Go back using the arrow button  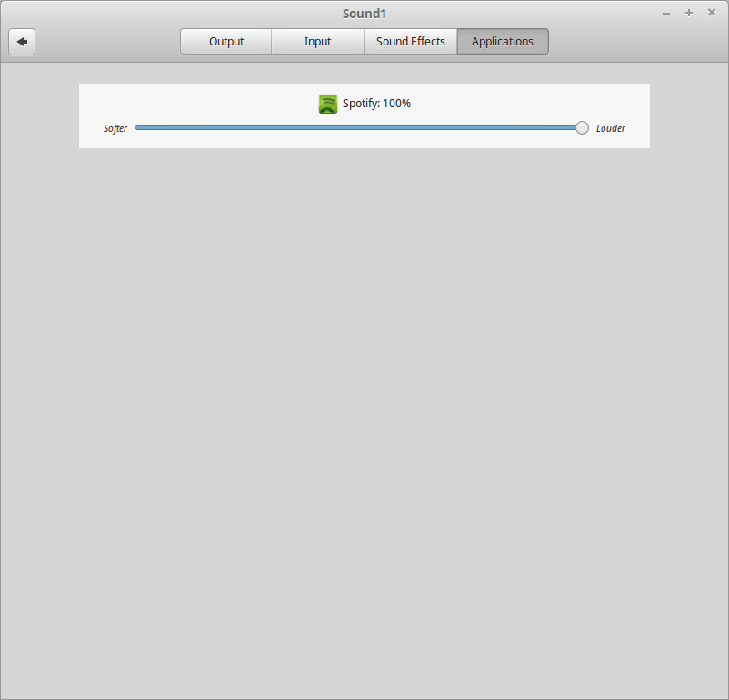(22, 42)
